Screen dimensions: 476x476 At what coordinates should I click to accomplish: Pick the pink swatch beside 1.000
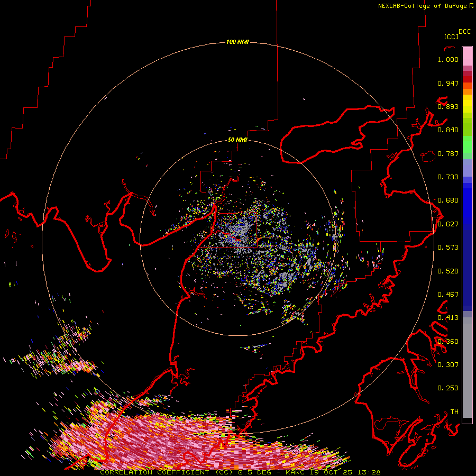467,57
